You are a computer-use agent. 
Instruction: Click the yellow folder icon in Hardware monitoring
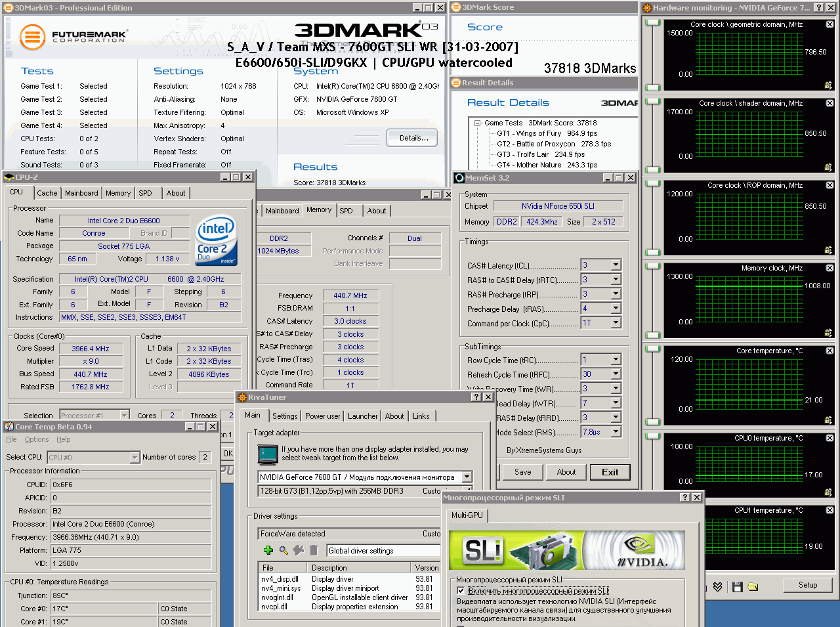pyautogui.click(x=753, y=586)
